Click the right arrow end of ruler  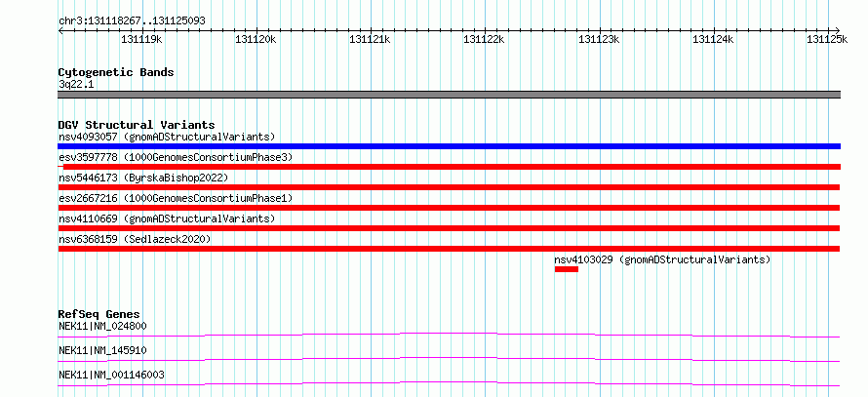(838, 31)
